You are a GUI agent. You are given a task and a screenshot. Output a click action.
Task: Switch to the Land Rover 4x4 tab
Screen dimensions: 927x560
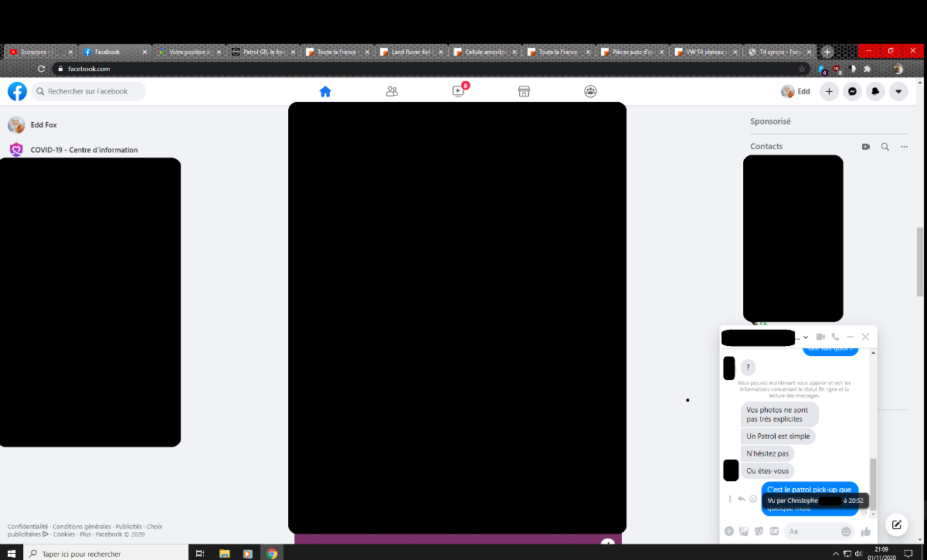tap(411, 52)
